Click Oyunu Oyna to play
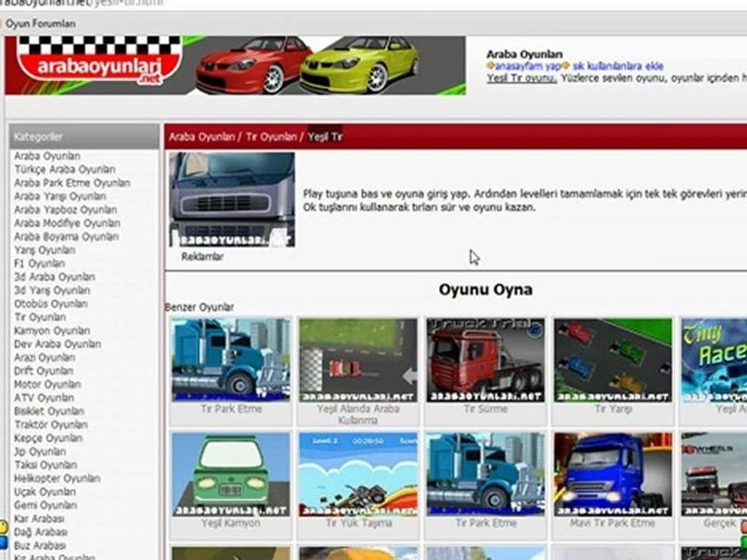The image size is (747, 560). 486,289
